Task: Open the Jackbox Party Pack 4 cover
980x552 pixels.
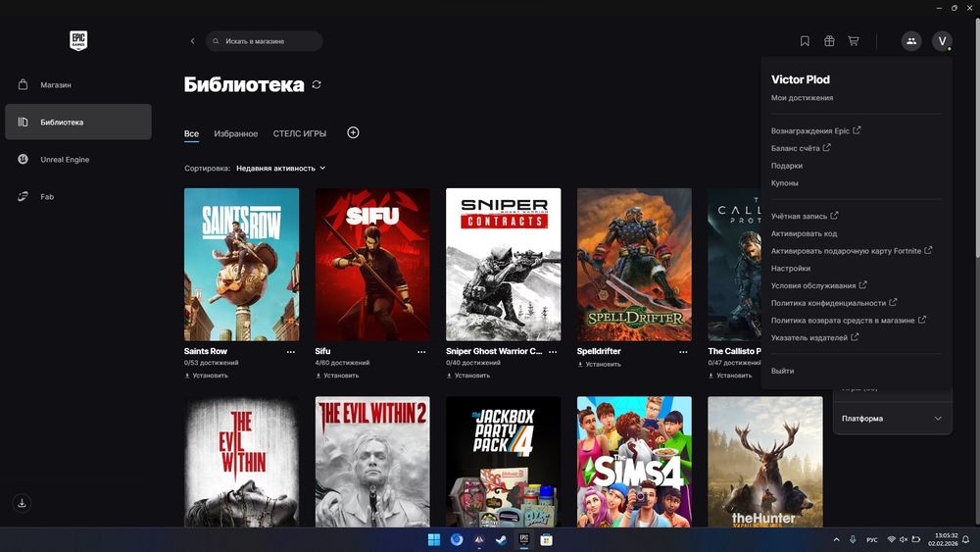Action: (x=503, y=462)
